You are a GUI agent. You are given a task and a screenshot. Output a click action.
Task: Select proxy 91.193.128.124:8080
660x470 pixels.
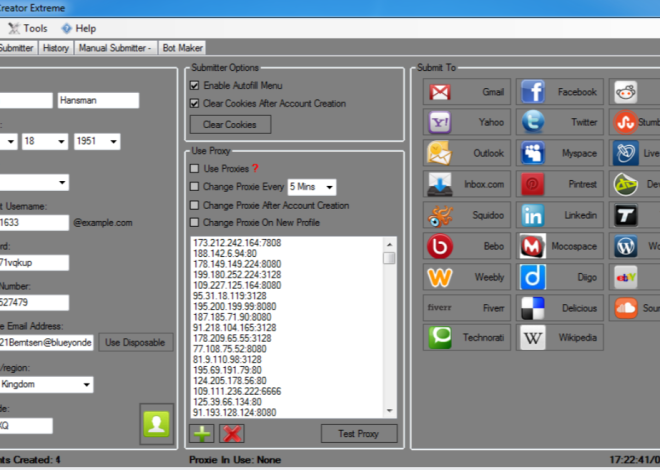click(x=234, y=412)
